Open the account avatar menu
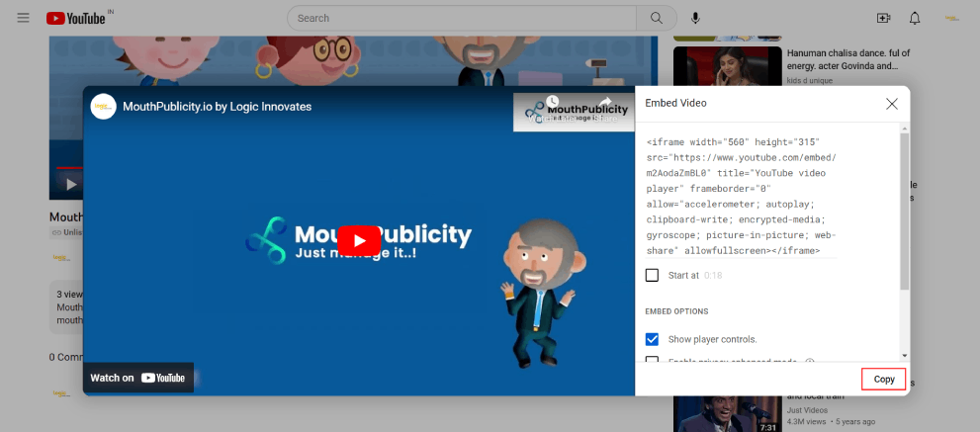 click(x=952, y=18)
